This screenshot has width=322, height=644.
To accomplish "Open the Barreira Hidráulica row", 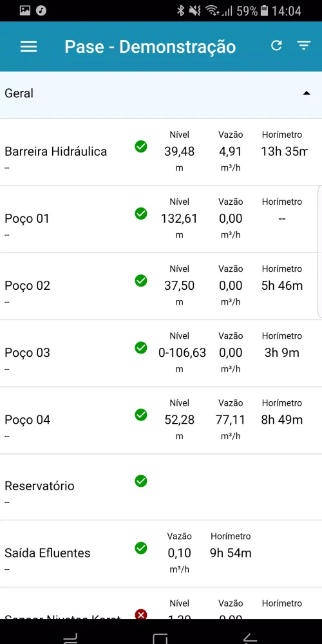I will (x=161, y=152).
